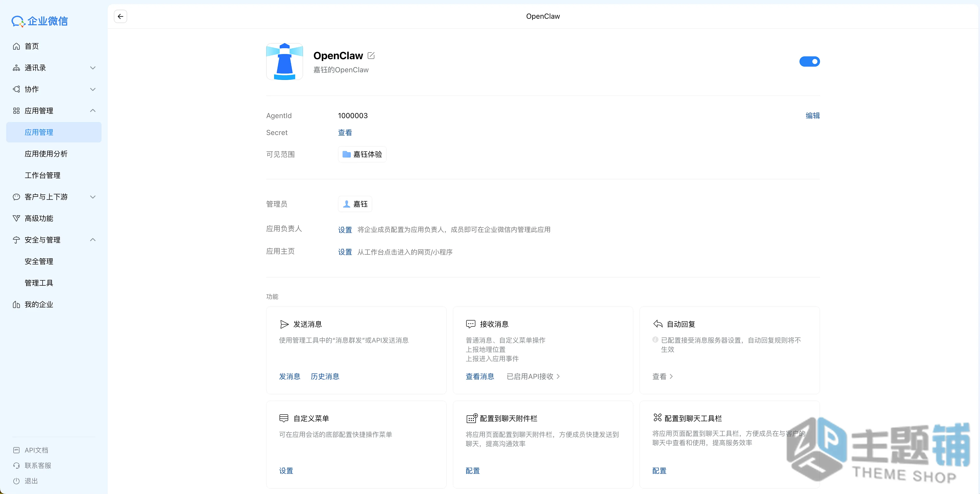
Task: Open API文档 link in sidebar
Action: (36, 450)
